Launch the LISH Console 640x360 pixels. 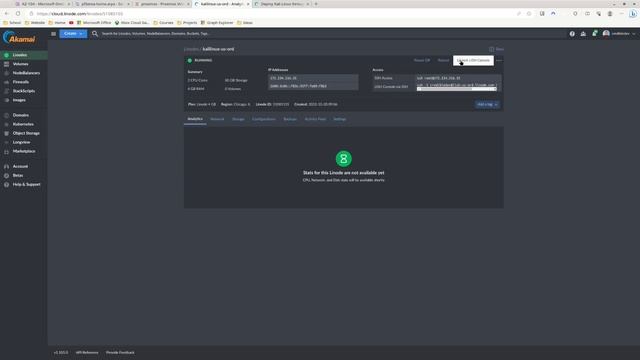(x=473, y=60)
